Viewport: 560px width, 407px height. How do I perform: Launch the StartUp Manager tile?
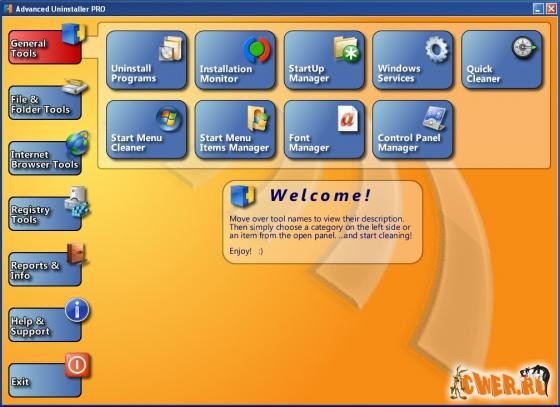[x=324, y=60]
